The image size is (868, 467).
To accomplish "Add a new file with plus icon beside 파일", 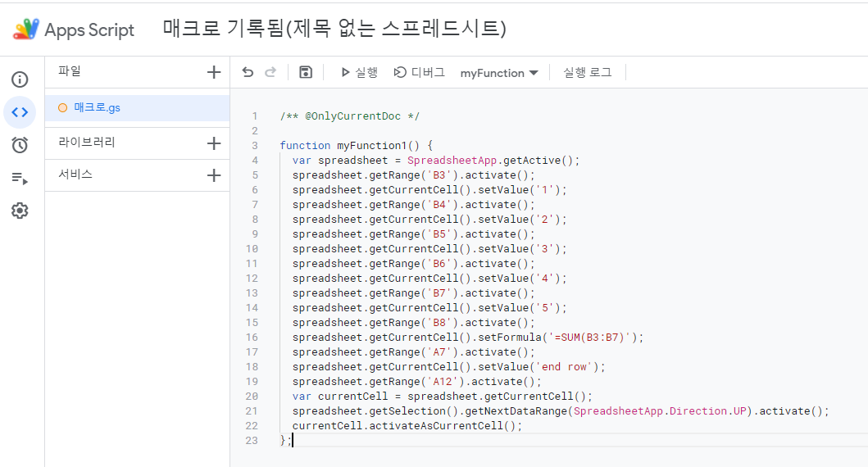I will pos(214,72).
